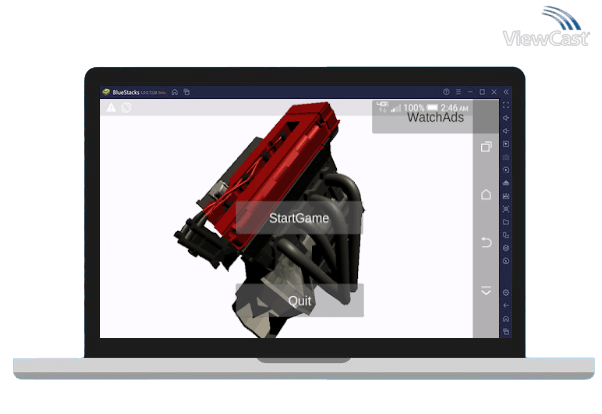602x414 pixels.
Task: Tap the Android navigation bar back arrow
Action: [486, 243]
